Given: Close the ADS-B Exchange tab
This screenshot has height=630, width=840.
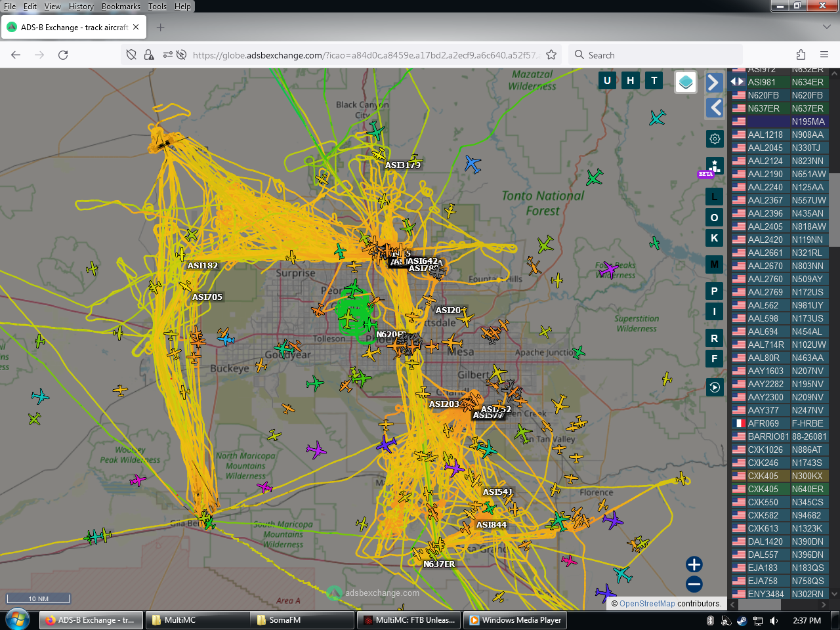Looking at the screenshot, I should point(136,28).
